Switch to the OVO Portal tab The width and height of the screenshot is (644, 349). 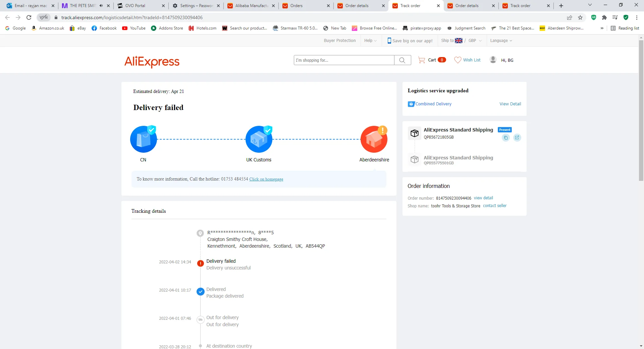[x=141, y=6]
